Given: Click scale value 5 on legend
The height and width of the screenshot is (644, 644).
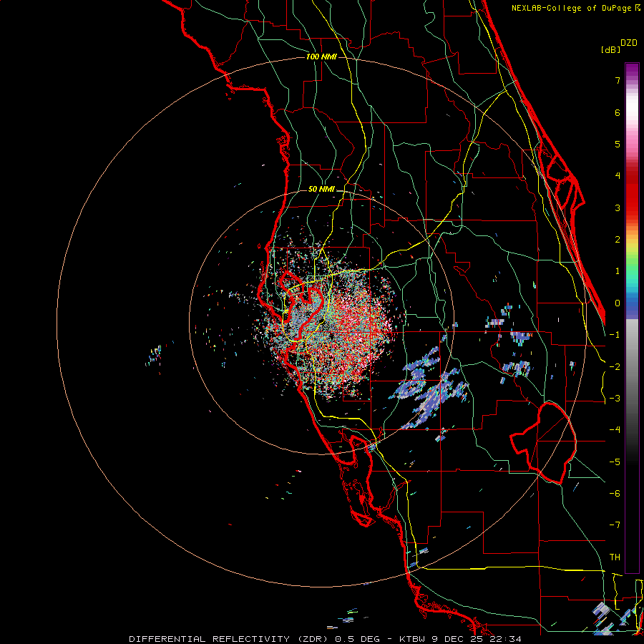Looking at the screenshot, I should coord(618,144).
